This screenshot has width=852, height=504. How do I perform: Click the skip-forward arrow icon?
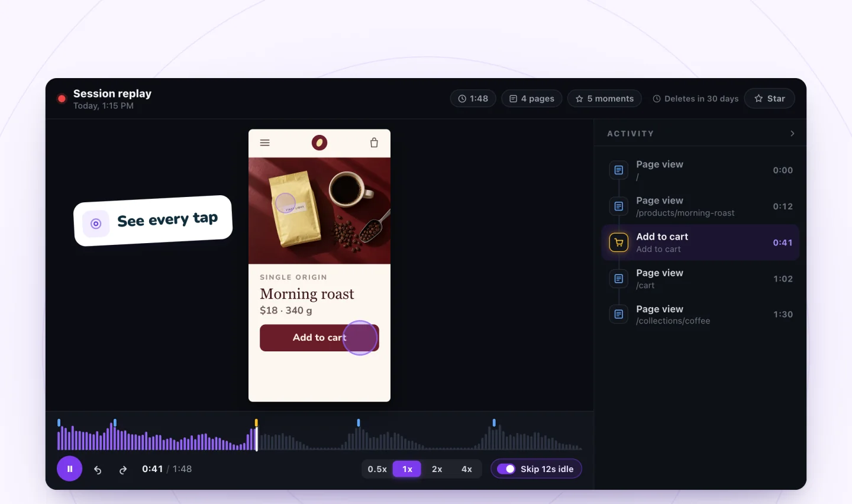point(123,470)
